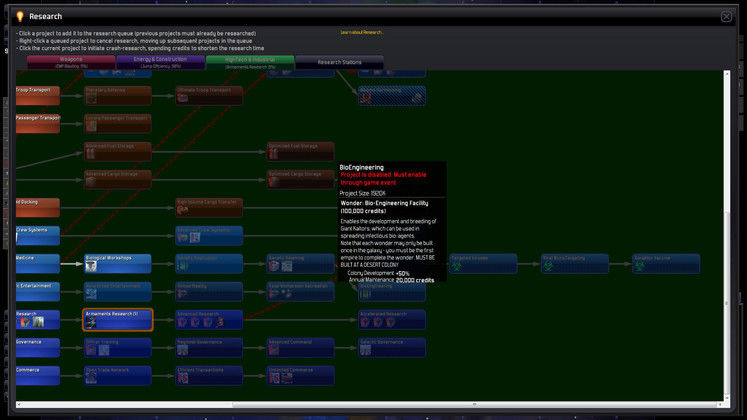Click the Efficient Transactions dollar icon
Image resolution: width=747 pixels, height=420 pixels.
(x=182, y=379)
